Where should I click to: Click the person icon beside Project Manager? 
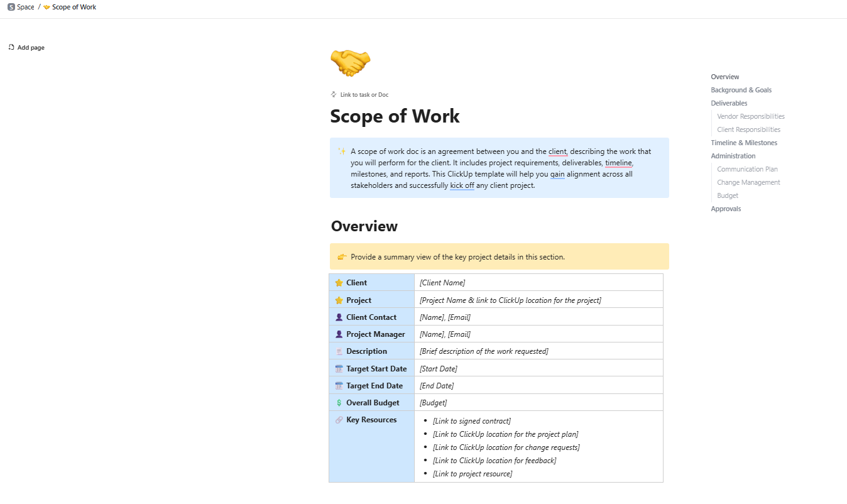[339, 334]
